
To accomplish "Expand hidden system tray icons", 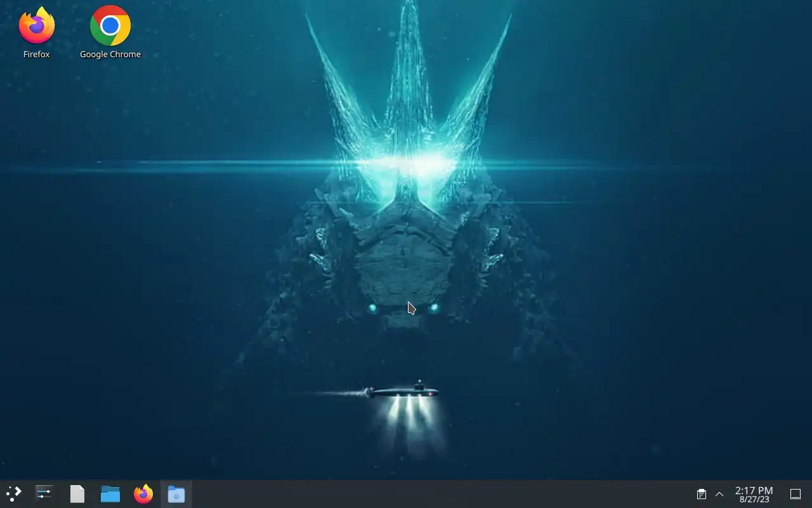I will [719, 494].
